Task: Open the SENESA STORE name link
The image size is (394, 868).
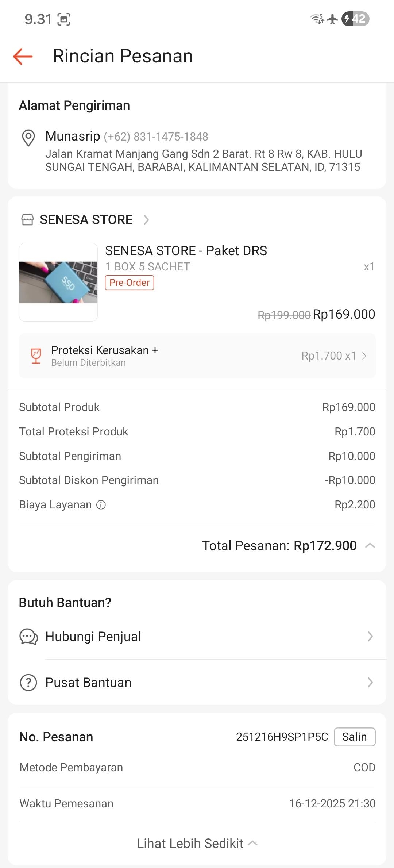Action: tap(86, 220)
